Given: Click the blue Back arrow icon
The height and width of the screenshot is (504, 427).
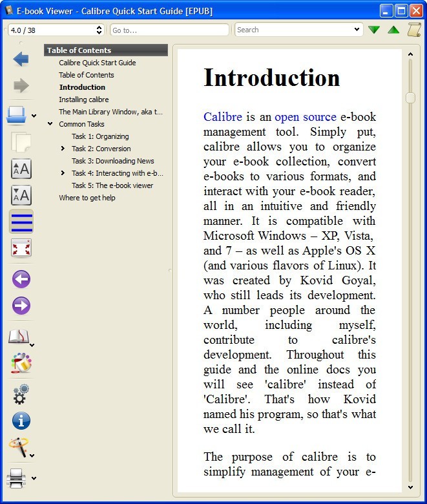Looking at the screenshot, I should coord(21,59).
